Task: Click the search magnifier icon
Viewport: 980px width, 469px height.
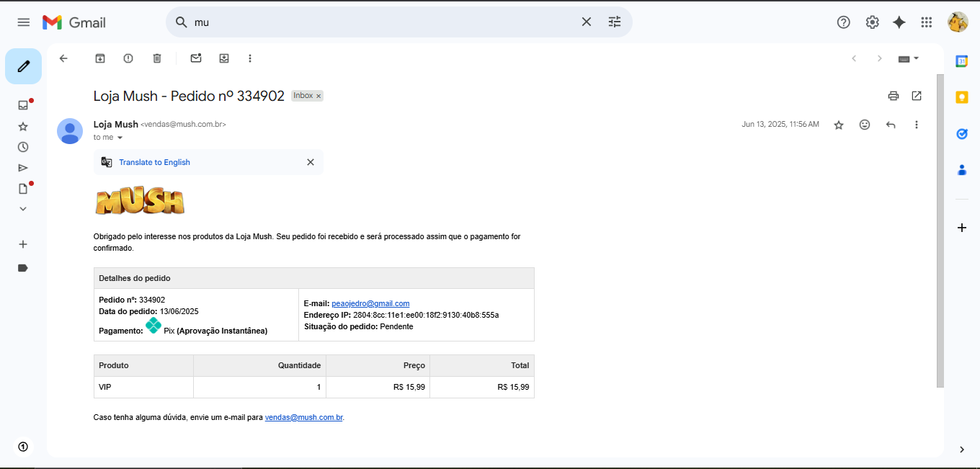Action: tap(182, 22)
